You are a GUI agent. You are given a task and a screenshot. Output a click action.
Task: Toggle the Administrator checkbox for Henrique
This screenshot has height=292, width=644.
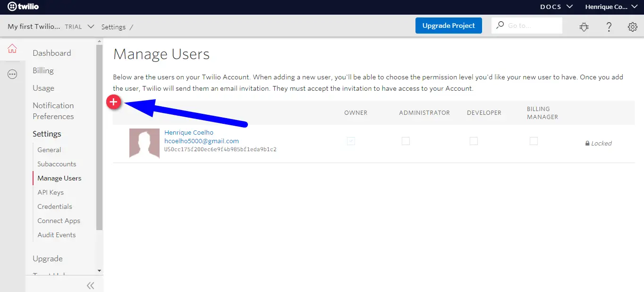(x=406, y=141)
